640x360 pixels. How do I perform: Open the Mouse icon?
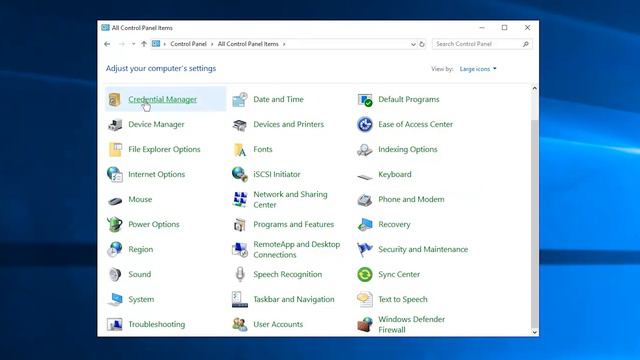tap(115, 200)
